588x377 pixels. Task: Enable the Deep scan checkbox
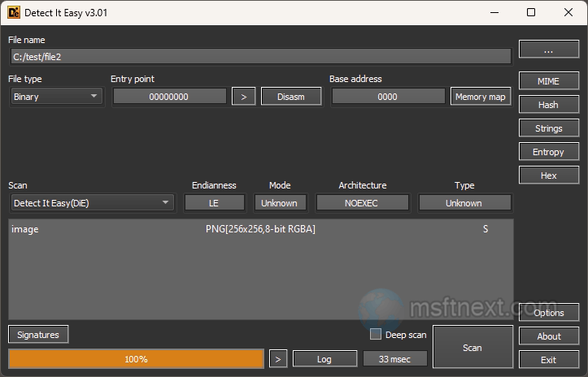pos(376,334)
